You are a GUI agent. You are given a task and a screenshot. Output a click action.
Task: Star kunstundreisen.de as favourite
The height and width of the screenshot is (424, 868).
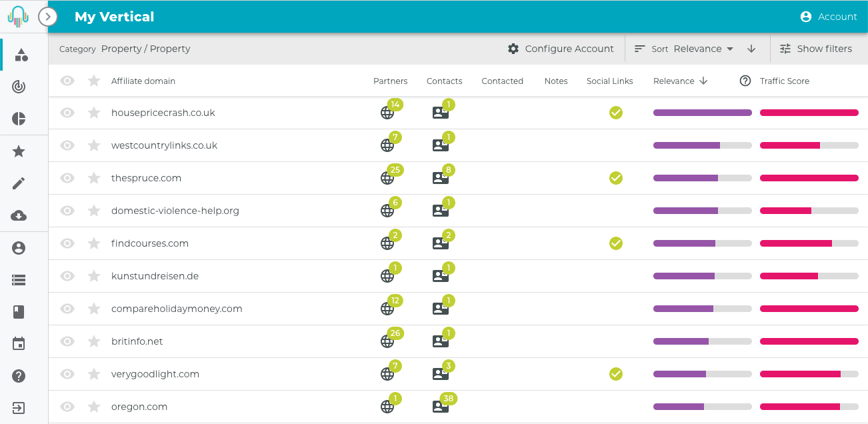tap(94, 276)
